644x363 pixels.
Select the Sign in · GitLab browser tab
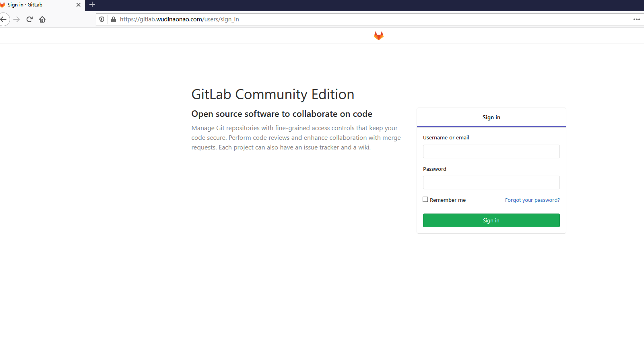point(36,5)
